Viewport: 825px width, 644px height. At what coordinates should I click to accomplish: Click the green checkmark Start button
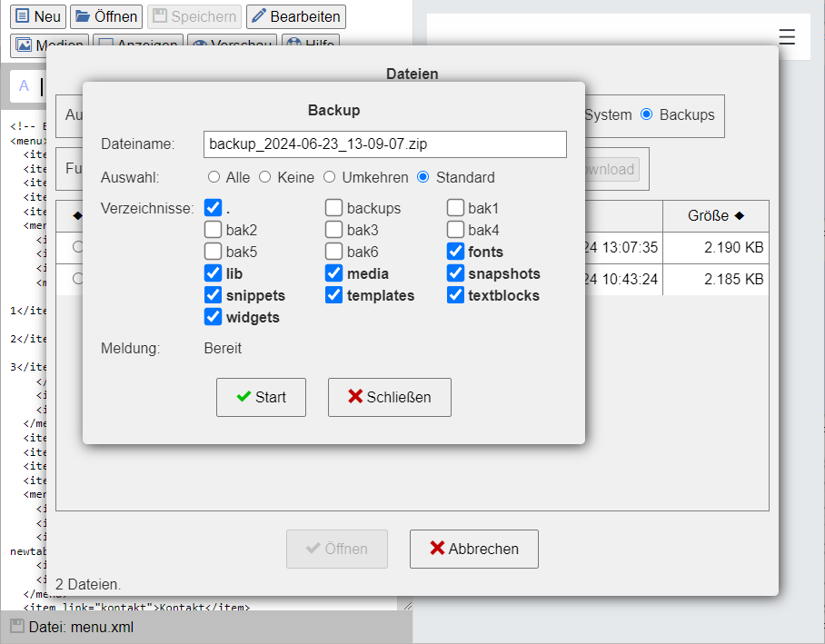[261, 397]
